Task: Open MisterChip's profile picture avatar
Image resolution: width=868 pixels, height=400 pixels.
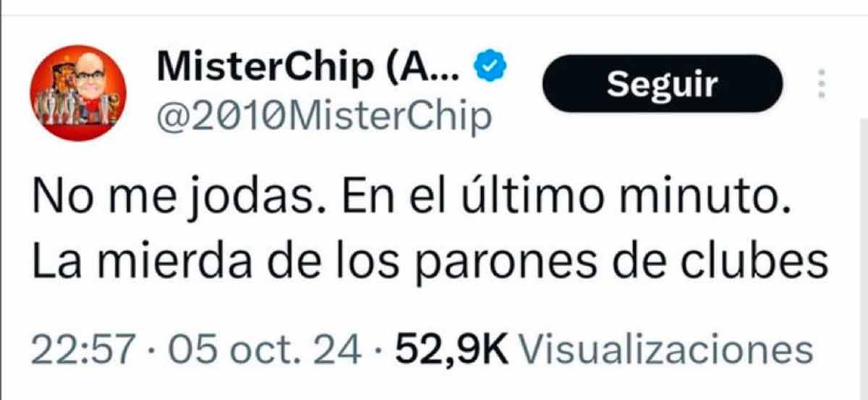Action: click(79, 92)
